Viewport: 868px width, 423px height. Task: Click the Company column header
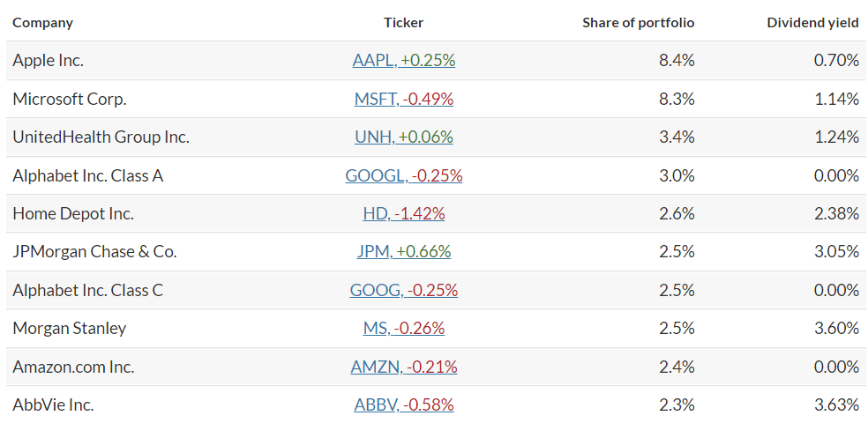(42, 23)
